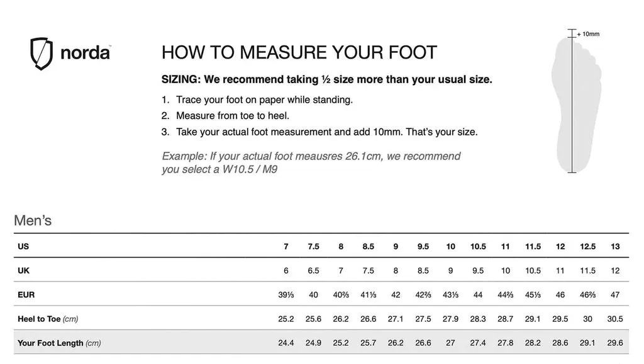The width and height of the screenshot is (644, 364).
Task: Select the Men's section heading
Action: click(33, 221)
